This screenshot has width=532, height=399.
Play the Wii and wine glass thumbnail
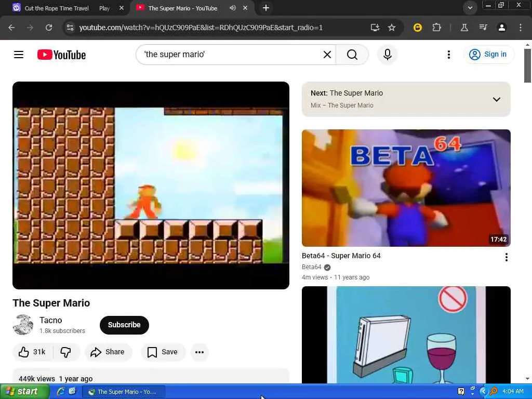coord(406,335)
